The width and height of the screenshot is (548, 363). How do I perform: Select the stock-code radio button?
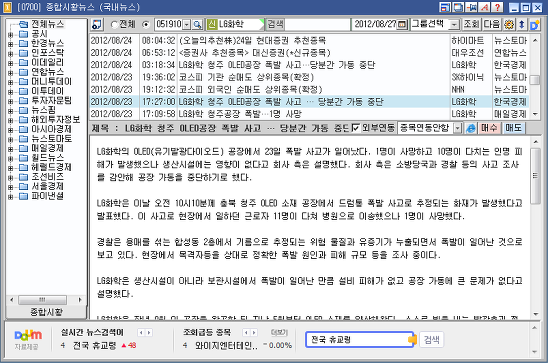pos(145,24)
